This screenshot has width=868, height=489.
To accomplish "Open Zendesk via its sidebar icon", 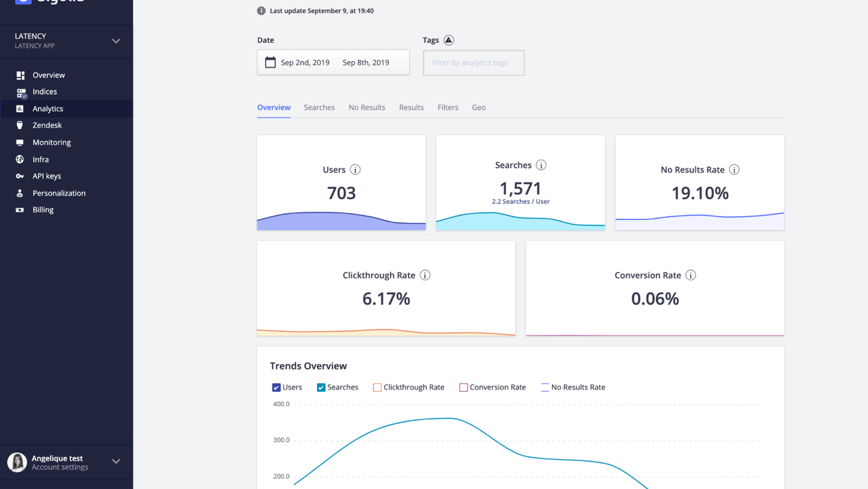I will point(20,126).
